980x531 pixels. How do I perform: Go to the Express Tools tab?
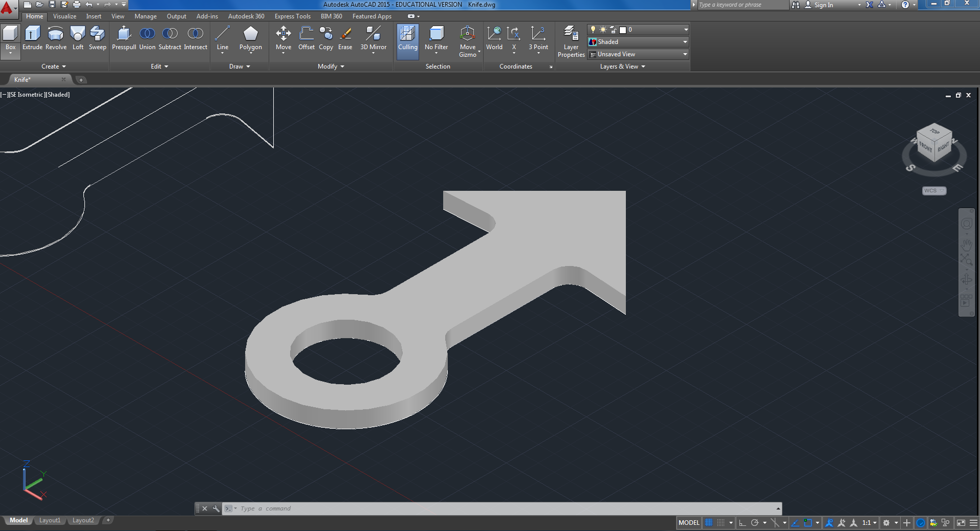click(x=292, y=16)
